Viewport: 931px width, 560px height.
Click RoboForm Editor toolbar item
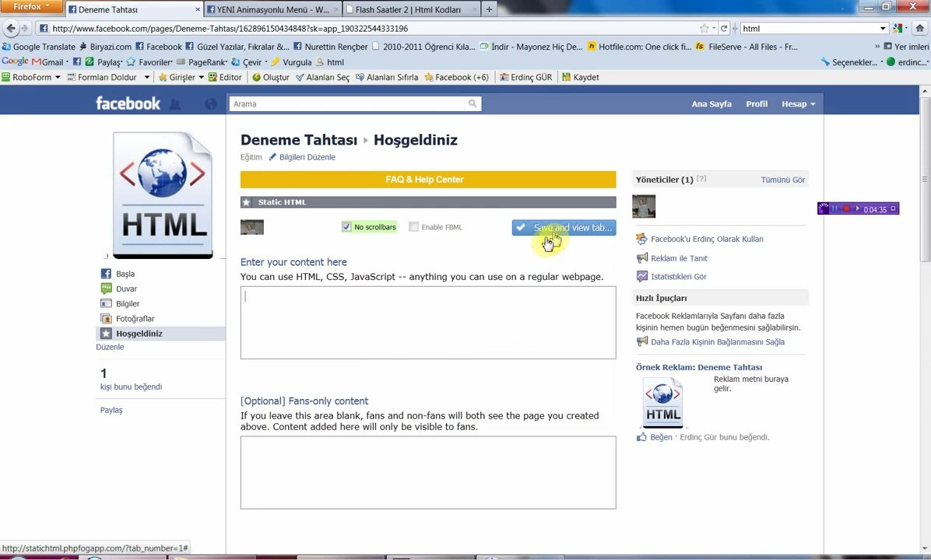225,77
